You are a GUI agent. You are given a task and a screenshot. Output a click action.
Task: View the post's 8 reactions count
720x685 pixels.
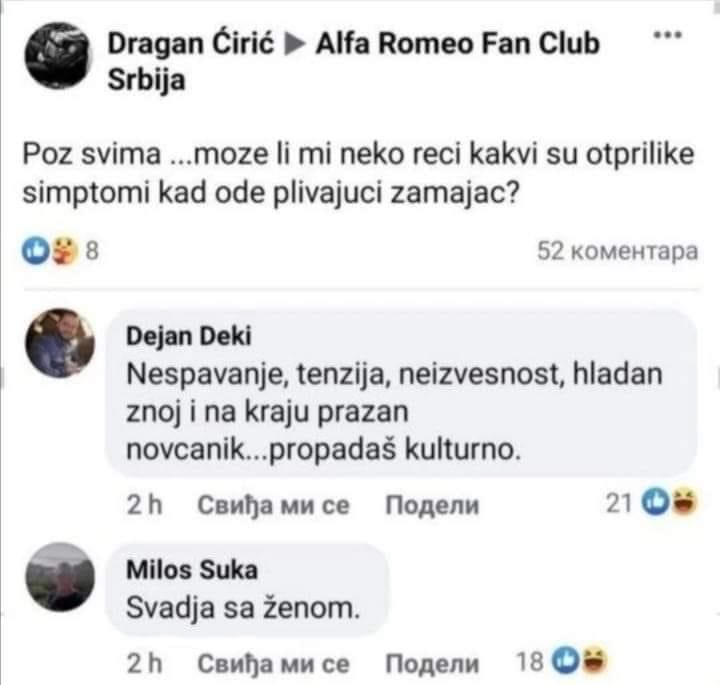pos(92,251)
